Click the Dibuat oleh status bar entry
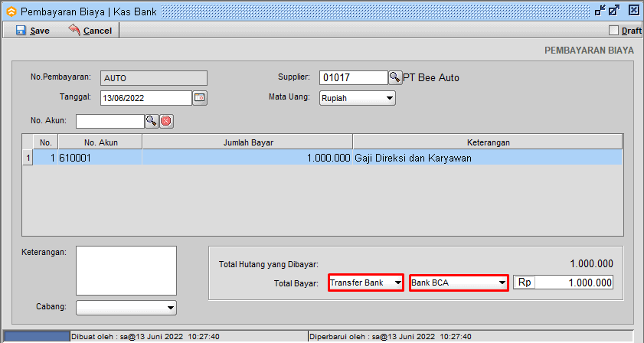This screenshot has width=644, height=343. pos(145,336)
